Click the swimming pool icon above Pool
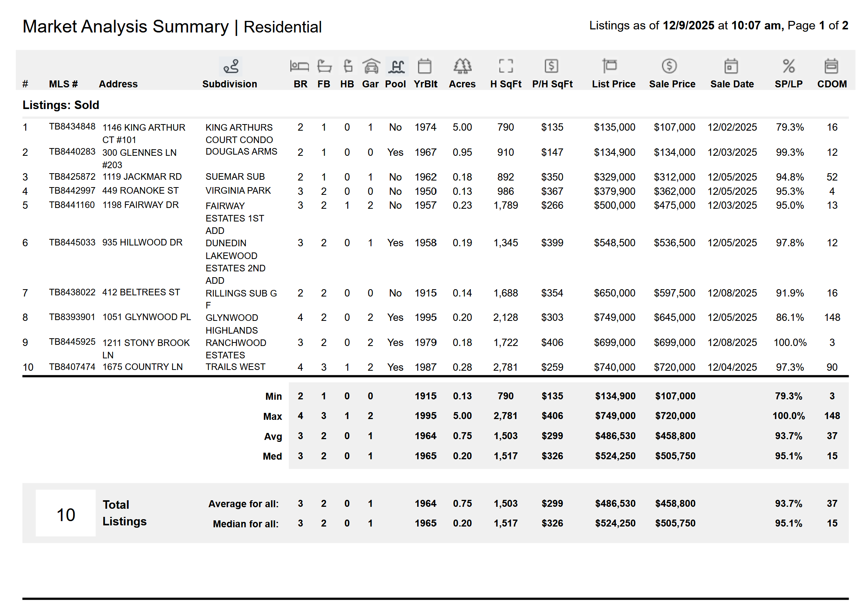The height and width of the screenshot is (605, 868). (397, 66)
